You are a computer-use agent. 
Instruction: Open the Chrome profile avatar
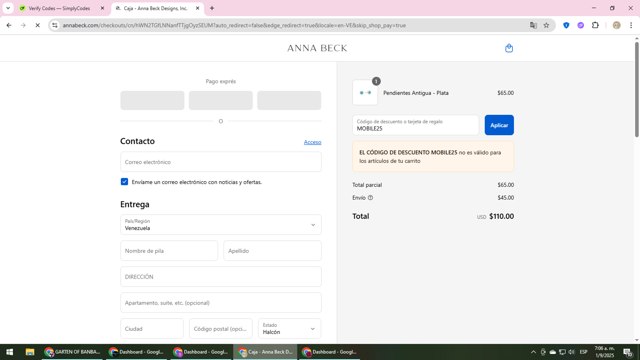pyautogui.click(x=616, y=25)
